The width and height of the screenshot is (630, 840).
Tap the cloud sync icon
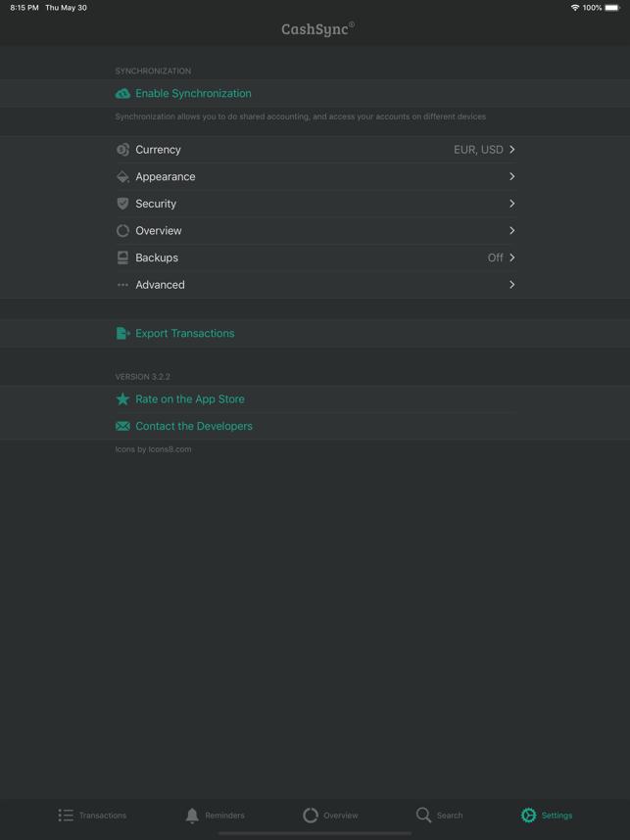tap(122, 94)
